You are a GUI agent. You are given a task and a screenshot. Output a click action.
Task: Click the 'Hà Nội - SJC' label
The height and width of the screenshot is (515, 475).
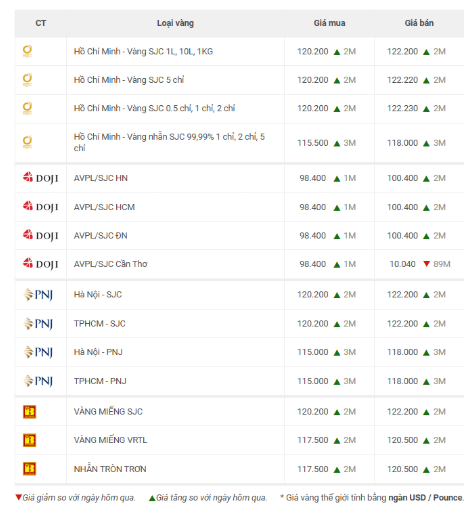click(x=98, y=295)
